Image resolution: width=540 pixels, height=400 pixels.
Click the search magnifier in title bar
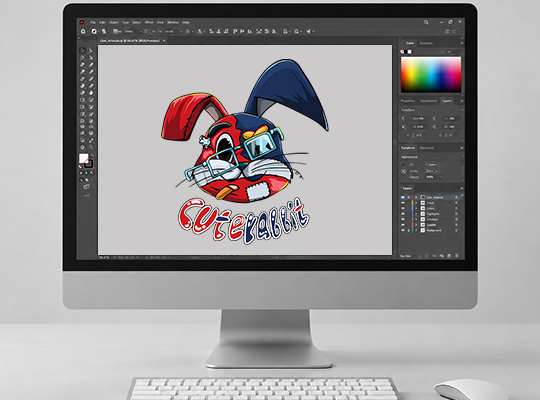pyautogui.click(x=426, y=22)
